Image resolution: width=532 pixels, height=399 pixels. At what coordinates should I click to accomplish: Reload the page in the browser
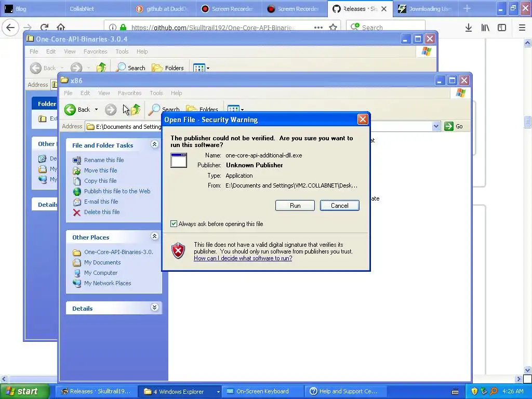[x=44, y=28]
